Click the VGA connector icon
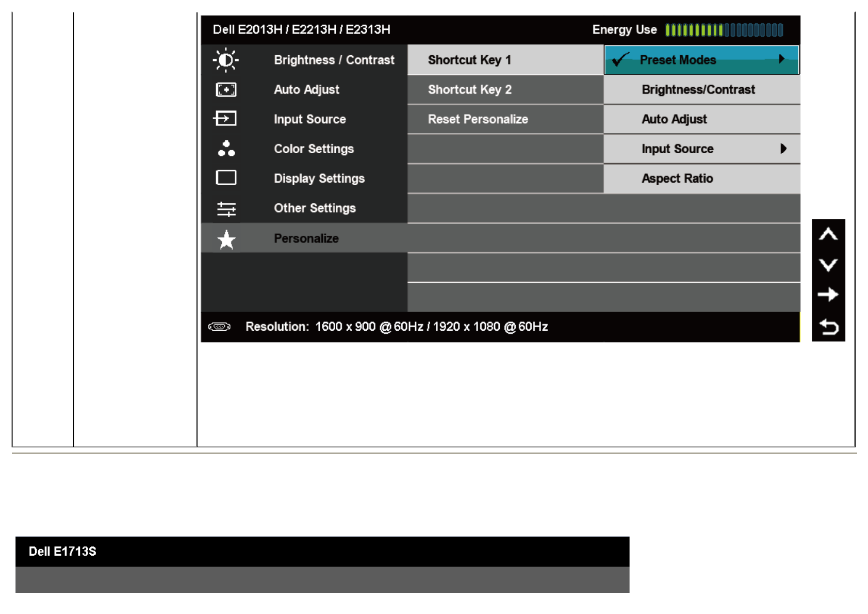The height and width of the screenshot is (614, 868). pyautogui.click(x=219, y=327)
